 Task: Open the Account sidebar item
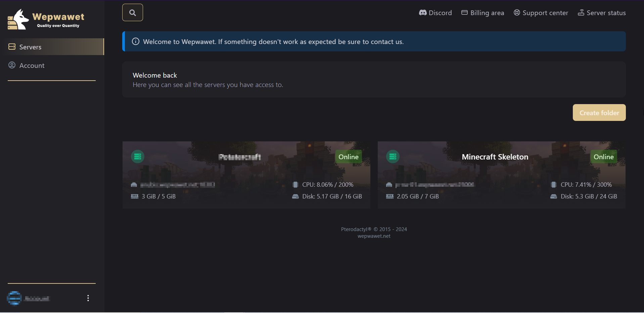[52, 65]
